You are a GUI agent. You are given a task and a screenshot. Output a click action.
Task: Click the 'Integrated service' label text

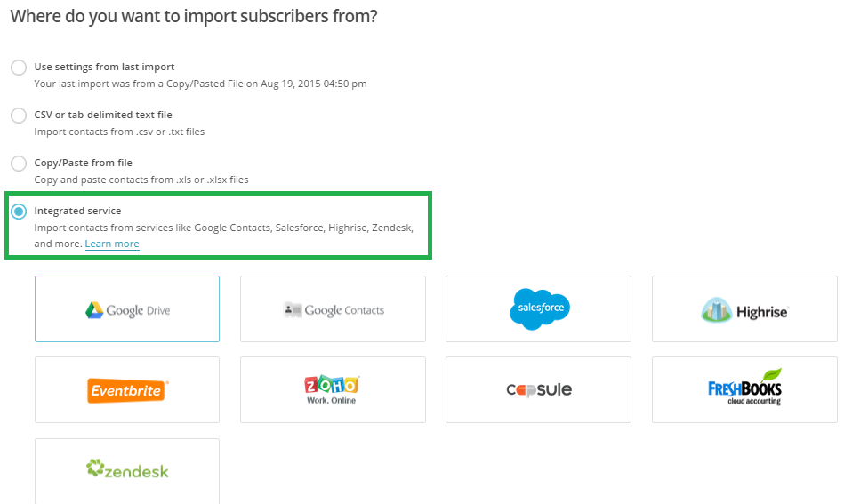pos(77,211)
